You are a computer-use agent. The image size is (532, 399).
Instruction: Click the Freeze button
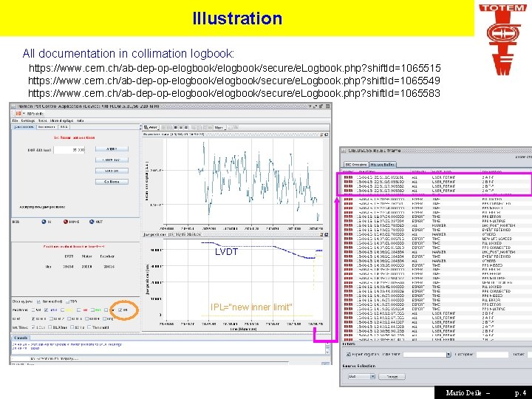click(x=392, y=377)
